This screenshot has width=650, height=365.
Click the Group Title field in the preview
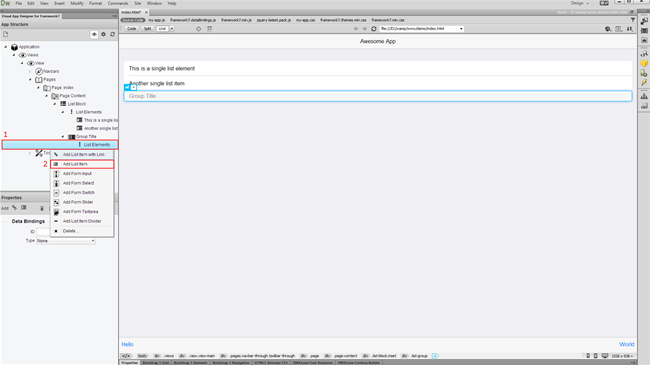click(378, 96)
